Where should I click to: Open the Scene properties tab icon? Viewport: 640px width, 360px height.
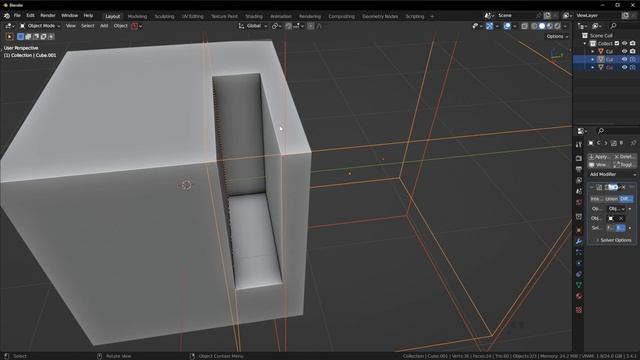click(579, 191)
